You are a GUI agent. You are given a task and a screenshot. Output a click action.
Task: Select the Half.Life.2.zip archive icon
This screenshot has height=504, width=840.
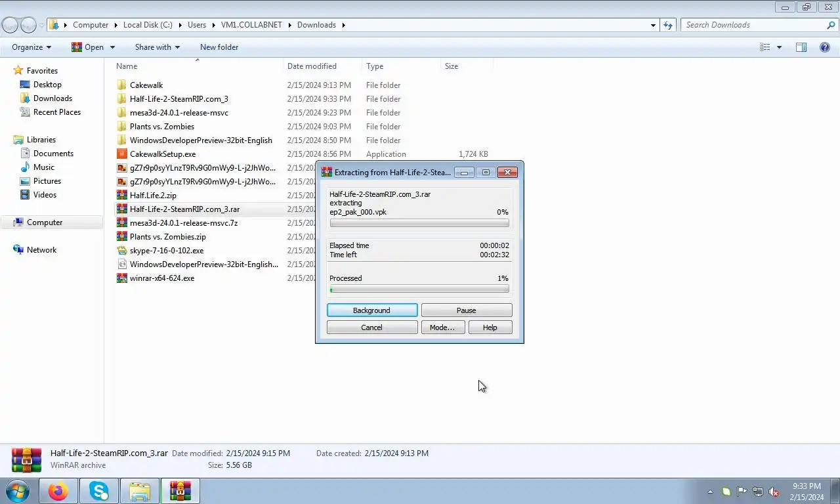pyautogui.click(x=121, y=195)
